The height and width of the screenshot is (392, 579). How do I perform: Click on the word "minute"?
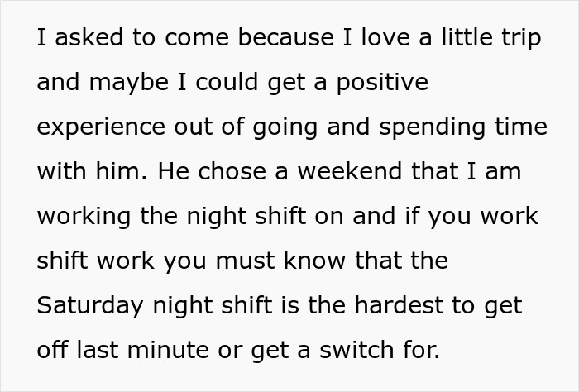tap(168, 351)
